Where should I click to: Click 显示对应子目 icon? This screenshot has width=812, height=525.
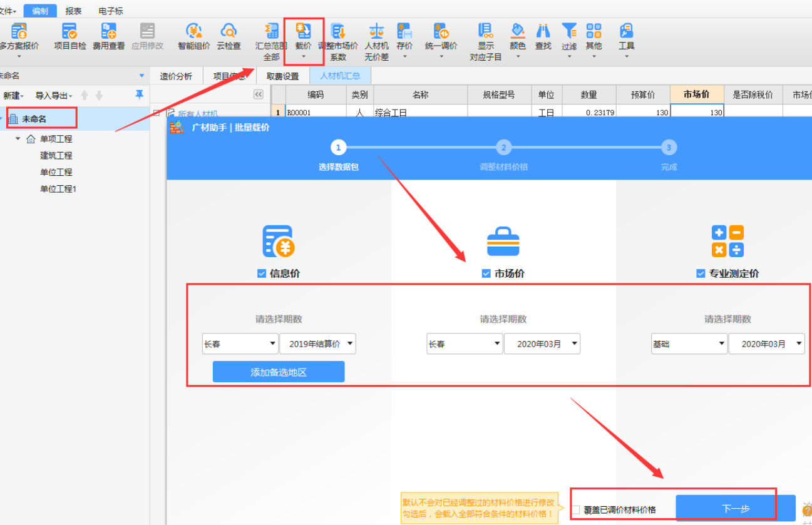click(486, 31)
